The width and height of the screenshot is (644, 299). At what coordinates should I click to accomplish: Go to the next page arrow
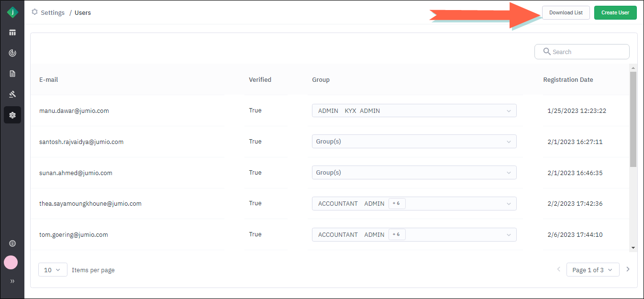(x=628, y=269)
